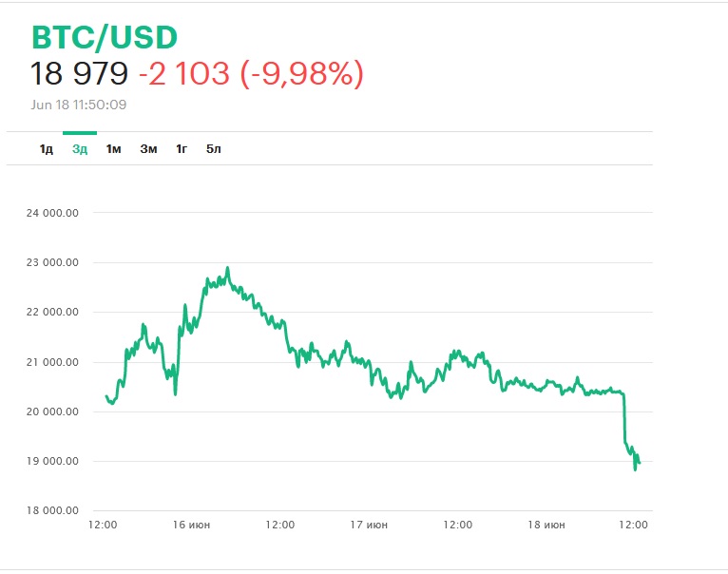Open the 1м period tab
The height and width of the screenshot is (574, 728).
114,149
